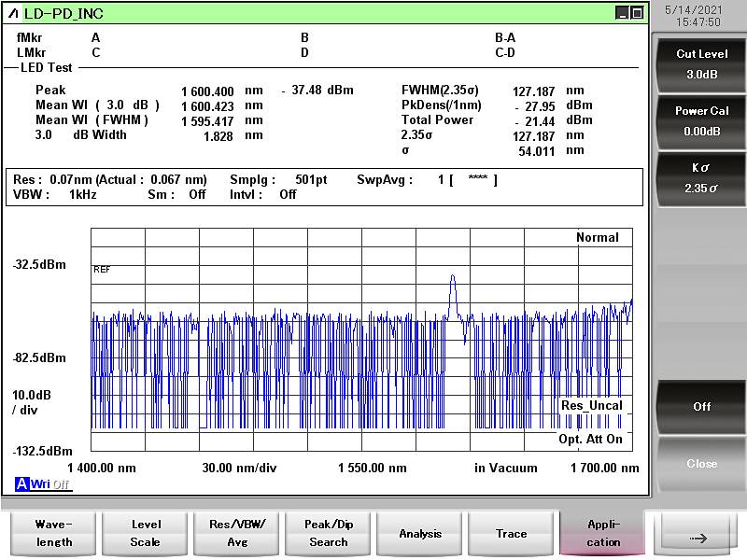This screenshot has height=560, width=747.
Task: Open the Wavelength menu
Action: [53, 534]
